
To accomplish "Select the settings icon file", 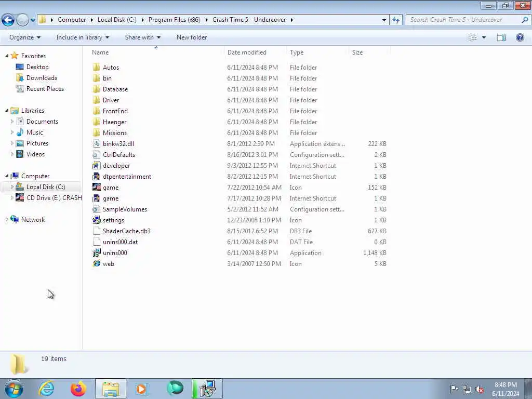I will pos(97,220).
